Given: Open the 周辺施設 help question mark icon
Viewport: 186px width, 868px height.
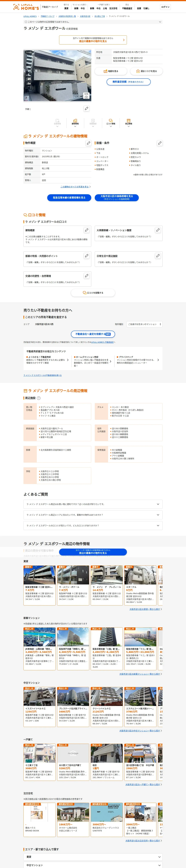Looking at the screenshot, I should pos(39,398).
